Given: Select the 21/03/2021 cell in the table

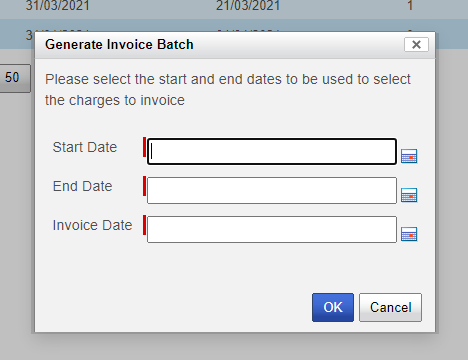Looking at the screenshot, I should click(x=248, y=5).
